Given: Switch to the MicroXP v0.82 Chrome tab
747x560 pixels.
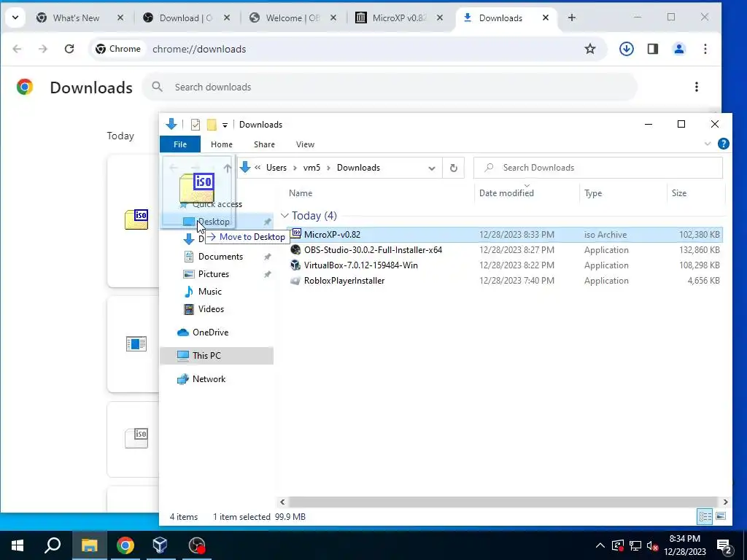Looking at the screenshot, I should click(399, 18).
